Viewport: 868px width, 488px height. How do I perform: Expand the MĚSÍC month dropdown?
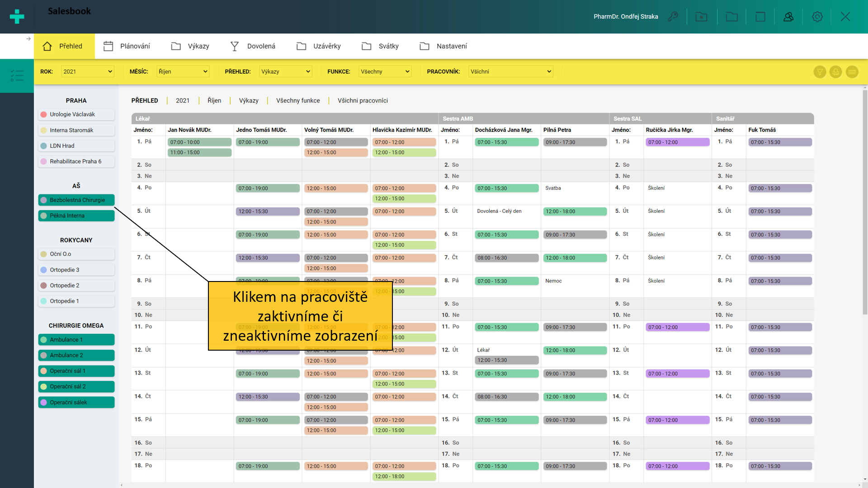183,71
